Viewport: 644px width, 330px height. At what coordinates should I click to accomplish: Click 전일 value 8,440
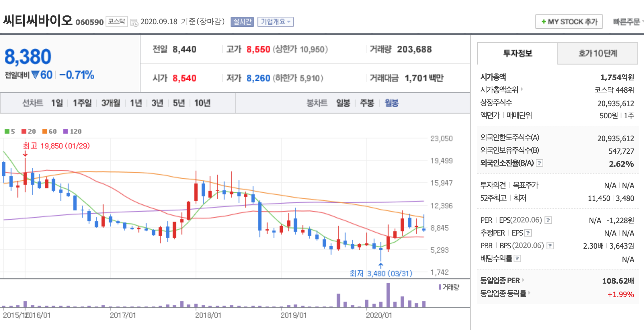[x=184, y=49]
